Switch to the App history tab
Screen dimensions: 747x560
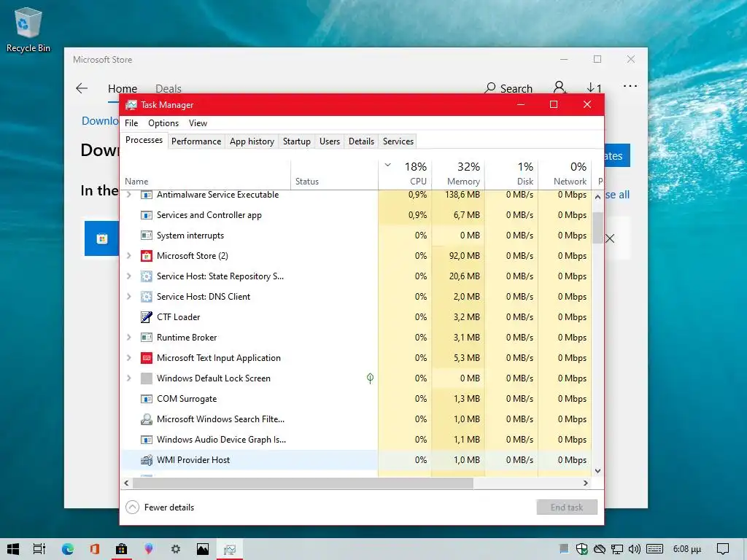coord(252,141)
